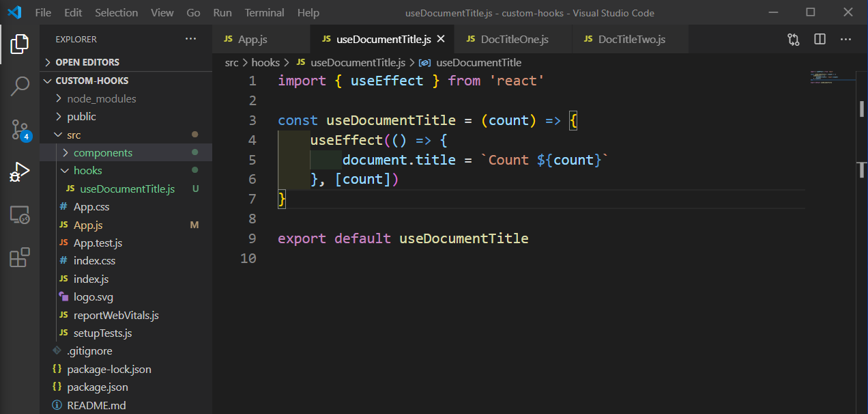Click the Open Changes compare icon

pyautogui.click(x=794, y=40)
